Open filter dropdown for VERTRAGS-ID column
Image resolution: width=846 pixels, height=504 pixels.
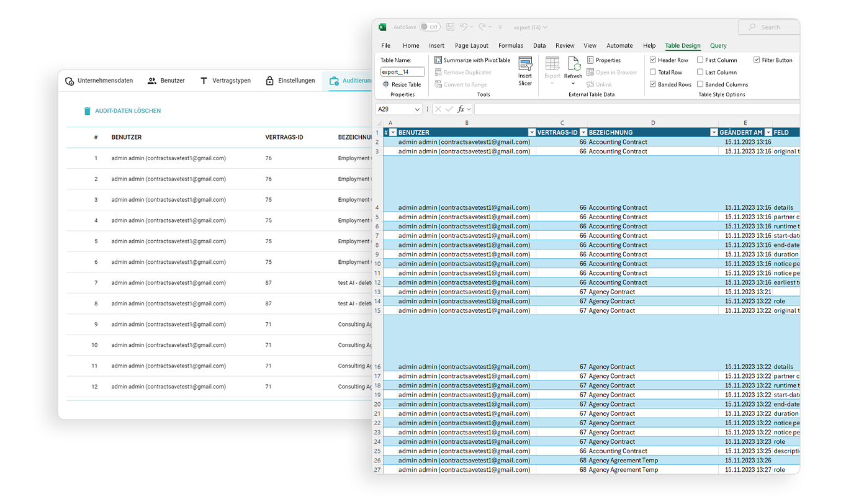coord(583,132)
